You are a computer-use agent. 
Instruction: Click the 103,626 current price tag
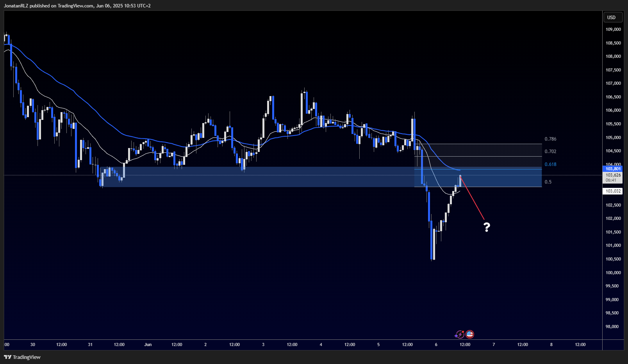(x=613, y=175)
